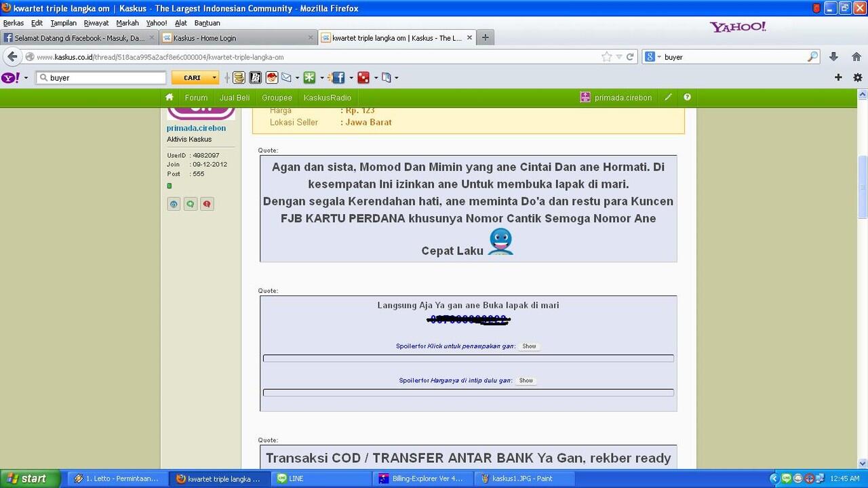Click the blue reputation icon under user info

(x=174, y=204)
